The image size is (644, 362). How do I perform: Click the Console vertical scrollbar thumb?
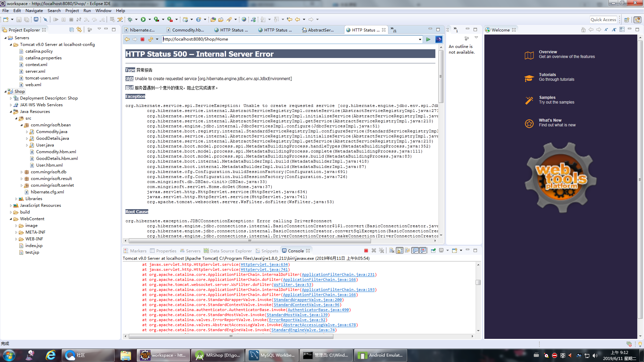(x=478, y=282)
